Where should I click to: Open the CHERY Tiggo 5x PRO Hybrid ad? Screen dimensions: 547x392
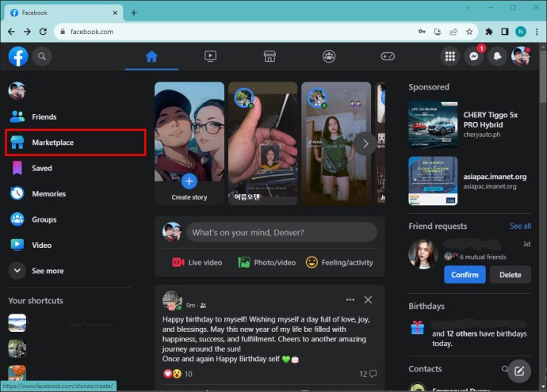(469, 125)
